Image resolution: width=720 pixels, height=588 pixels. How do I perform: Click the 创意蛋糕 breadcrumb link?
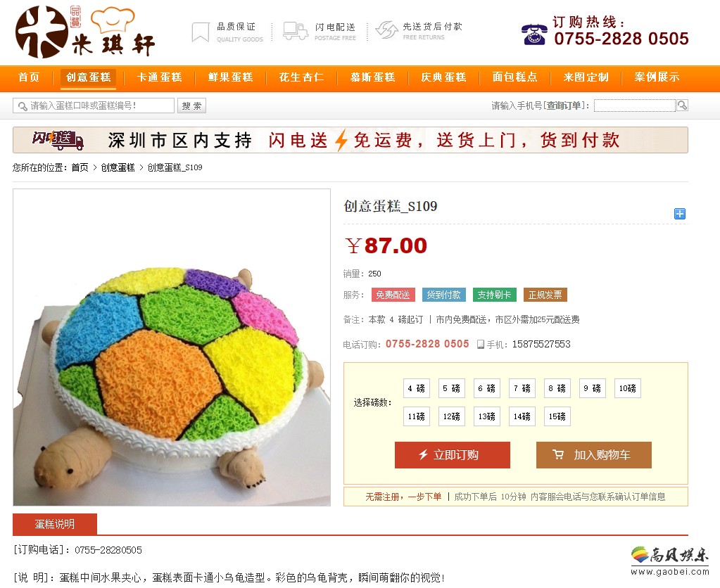click(x=118, y=167)
